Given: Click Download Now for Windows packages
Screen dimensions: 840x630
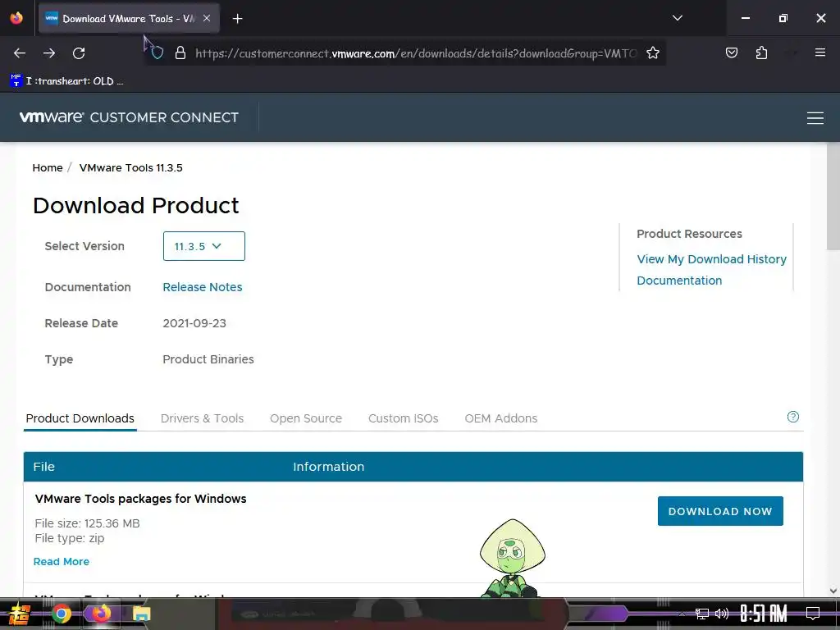Looking at the screenshot, I should 720,511.
